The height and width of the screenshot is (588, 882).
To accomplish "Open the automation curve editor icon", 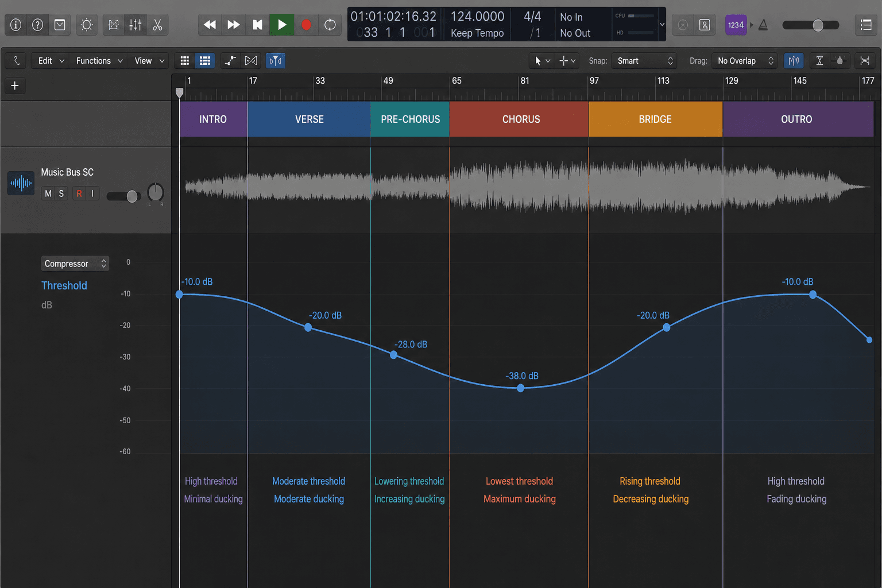I will point(114,25).
